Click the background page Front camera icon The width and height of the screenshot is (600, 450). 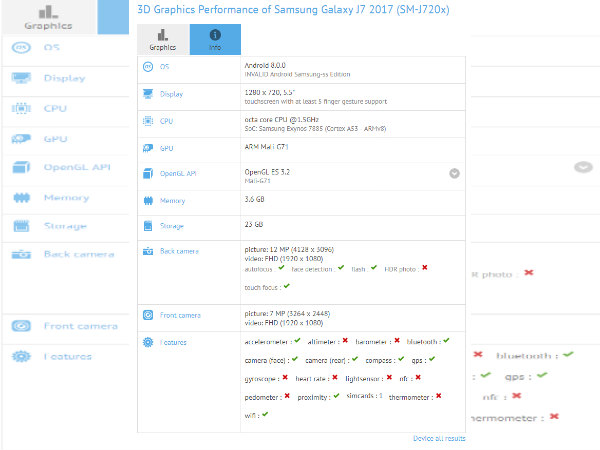(21, 326)
